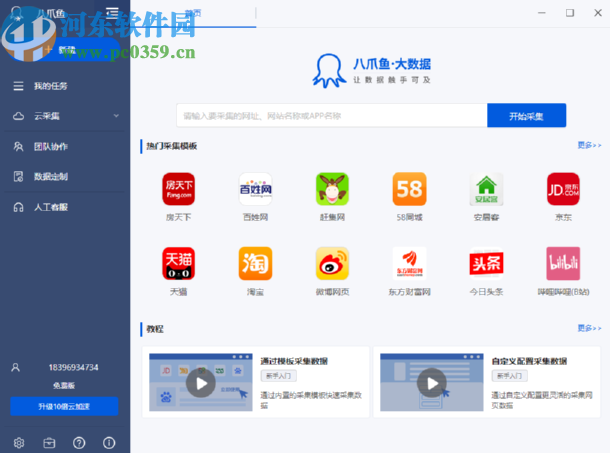Open 云采集 in the sidebar
This screenshot has height=453, width=610.
tap(47, 116)
